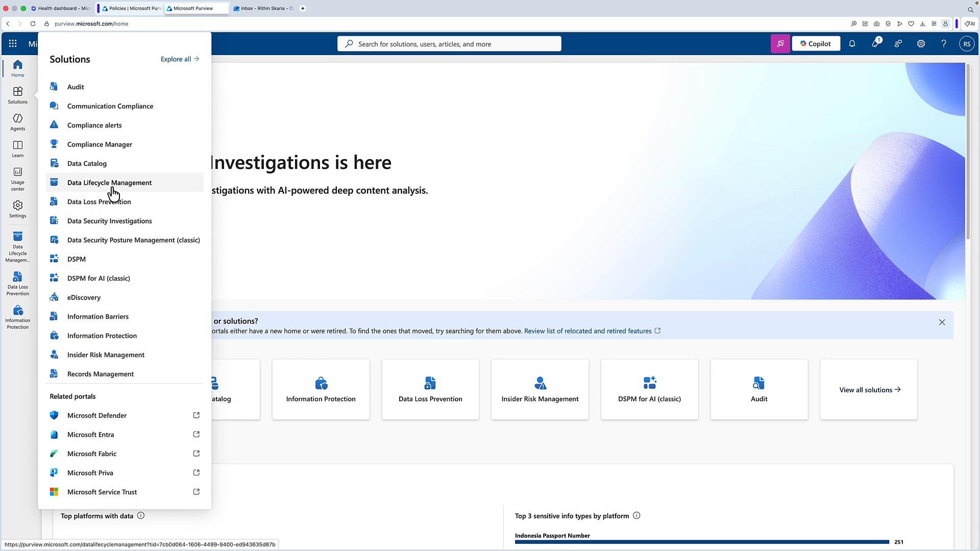The image size is (980, 551).
Task: Open Review list of relocated and retired features
Action: [592, 331]
